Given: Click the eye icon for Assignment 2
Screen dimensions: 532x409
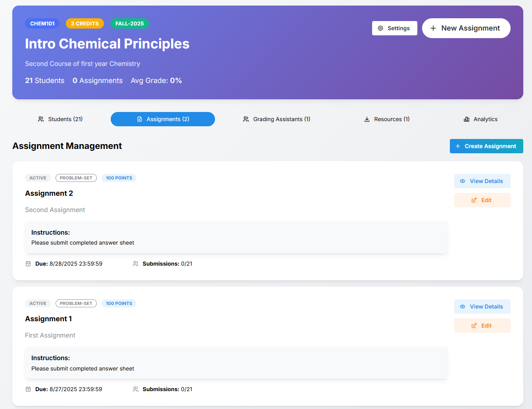Looking at the screenshot, I should [x=463, y=181].
